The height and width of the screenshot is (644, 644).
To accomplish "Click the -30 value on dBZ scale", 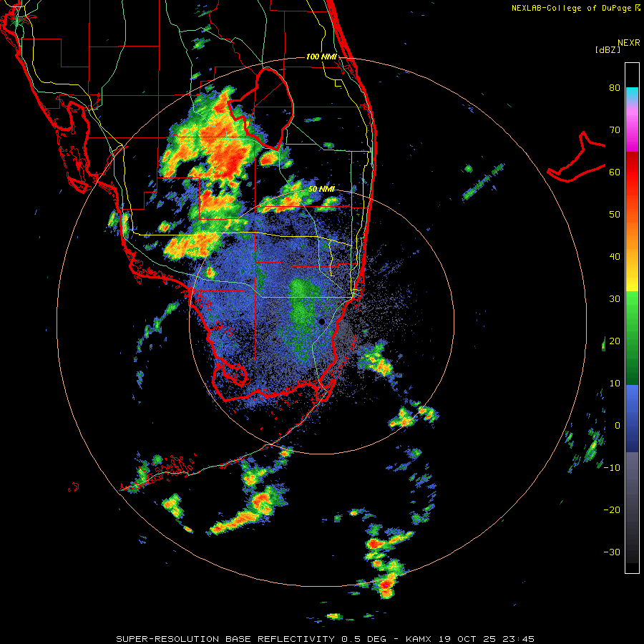I will tap(612, 552).
